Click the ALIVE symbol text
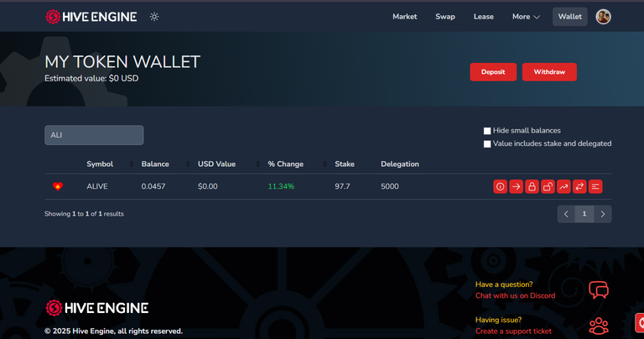 [97, 186]
